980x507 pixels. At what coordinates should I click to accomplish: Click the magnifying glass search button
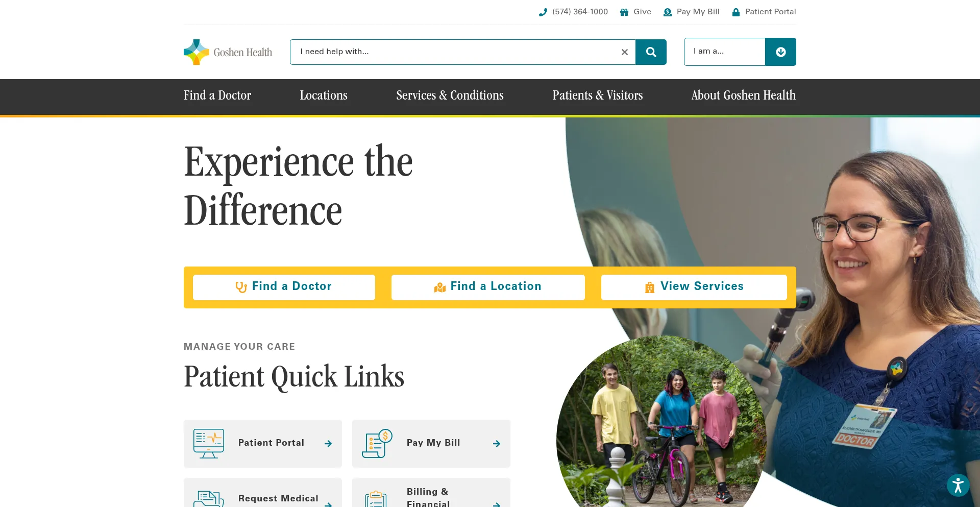[x=651, y=52]
